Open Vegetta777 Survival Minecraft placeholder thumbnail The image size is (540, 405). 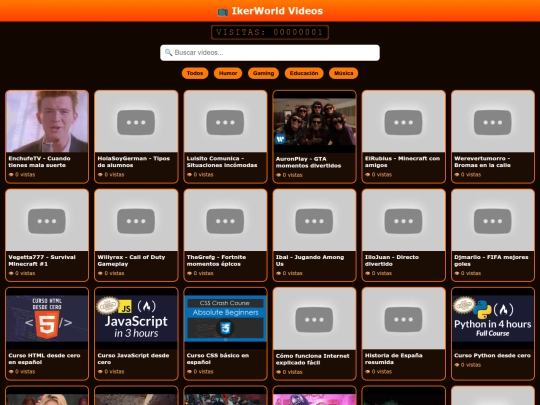tap(47, 220)
